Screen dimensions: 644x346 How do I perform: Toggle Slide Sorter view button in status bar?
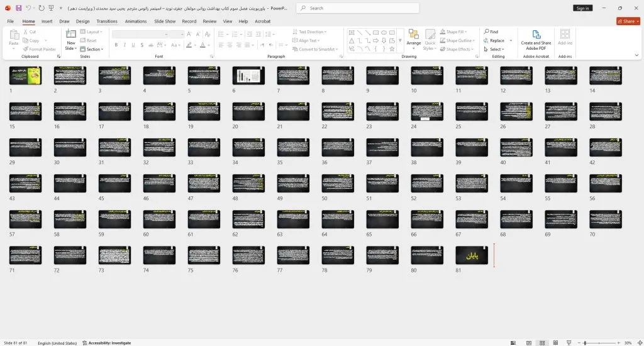click(x=542, y=343)
